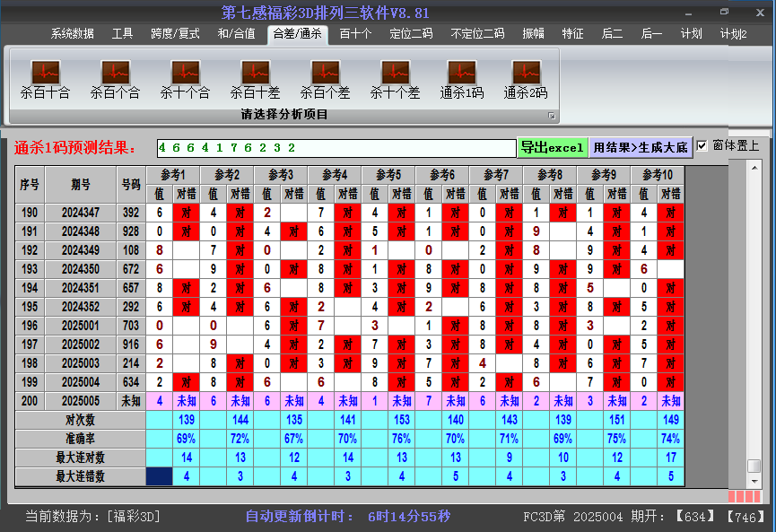This screenshot has height=532, width=776.
Task: Select issue cell 2025005
Action: click(x=81, y=401)
